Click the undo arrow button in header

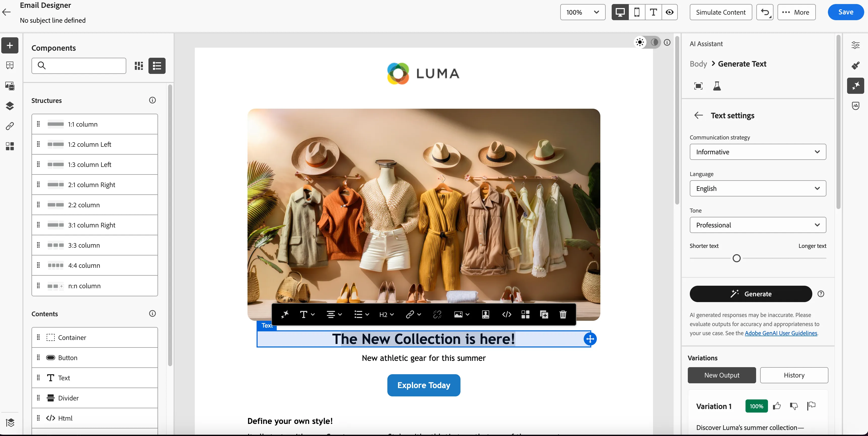coord(765,12)
